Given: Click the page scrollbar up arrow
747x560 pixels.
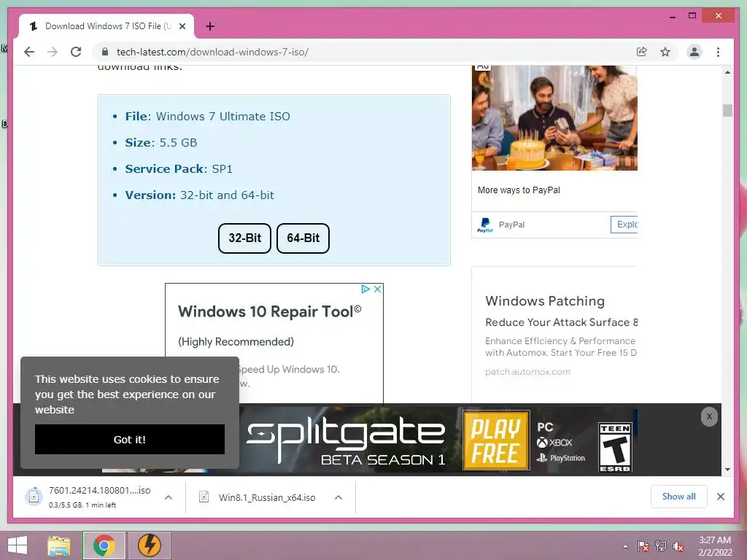Looking at the screenshot, I should (727, 72).
